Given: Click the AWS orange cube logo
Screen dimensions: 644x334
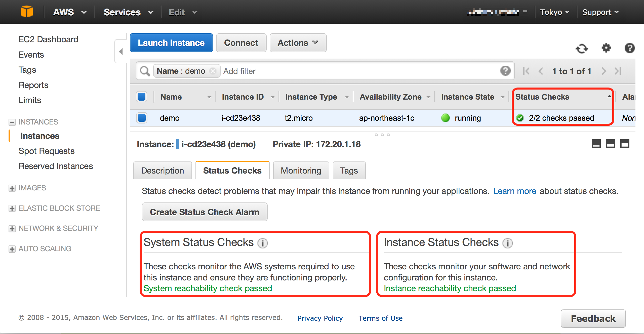Looking at the screenshot, I should [27, 12].
